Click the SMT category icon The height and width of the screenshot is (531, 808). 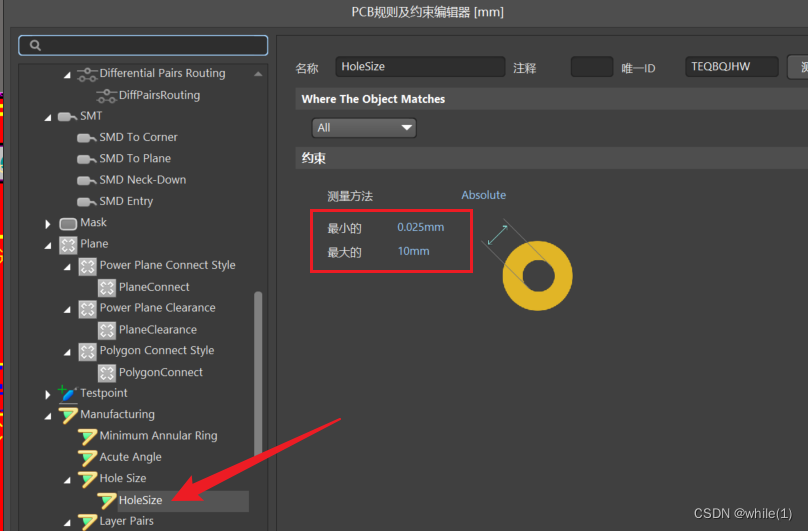click(68, 116)
